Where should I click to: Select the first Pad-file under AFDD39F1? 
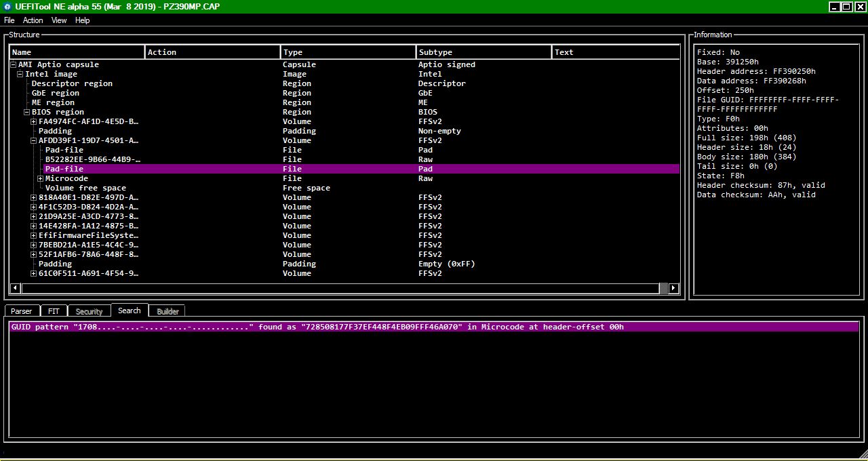click(x=344, y=150)
